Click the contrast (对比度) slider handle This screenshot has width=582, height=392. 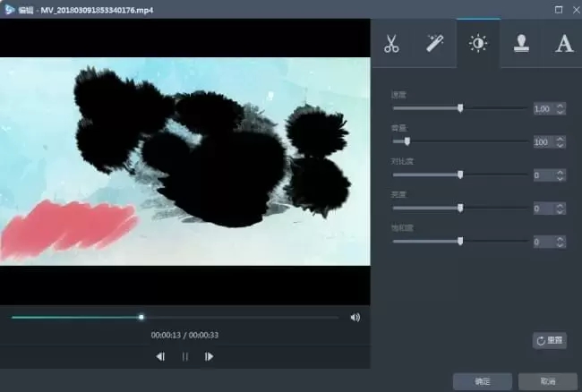pos(460,175)
